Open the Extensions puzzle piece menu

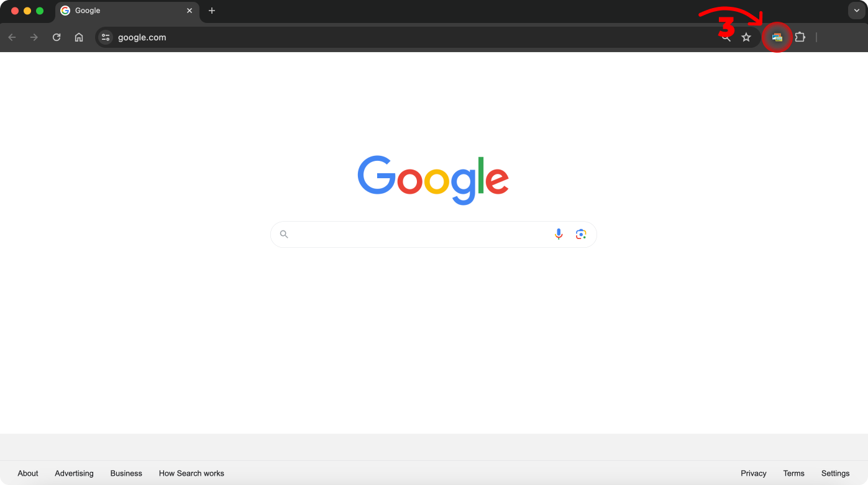tap(800, 37)
